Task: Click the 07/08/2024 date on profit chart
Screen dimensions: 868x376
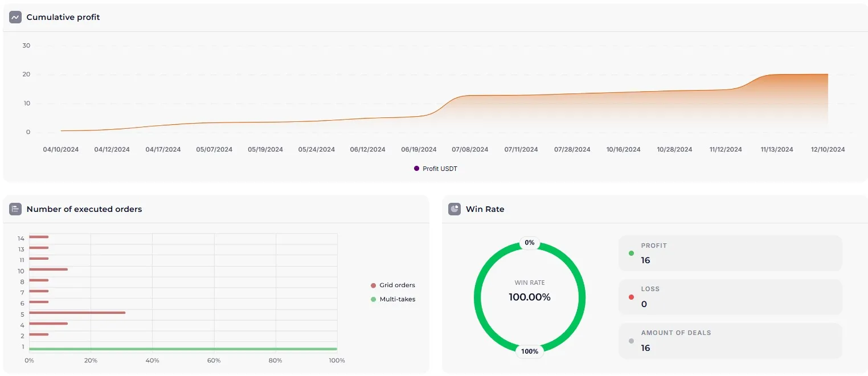Action: coord(470,149)
